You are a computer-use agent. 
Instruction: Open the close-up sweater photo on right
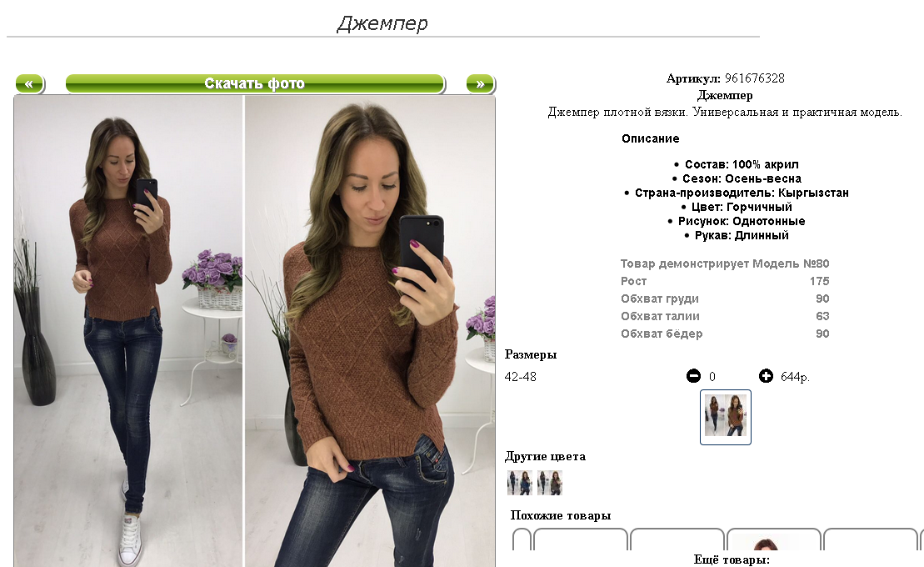pos(370,331)
